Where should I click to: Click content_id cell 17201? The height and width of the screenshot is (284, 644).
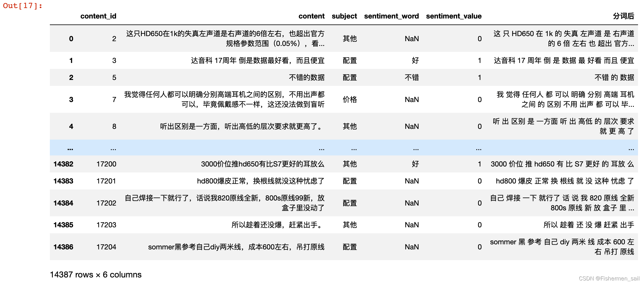tap(106, 181)
